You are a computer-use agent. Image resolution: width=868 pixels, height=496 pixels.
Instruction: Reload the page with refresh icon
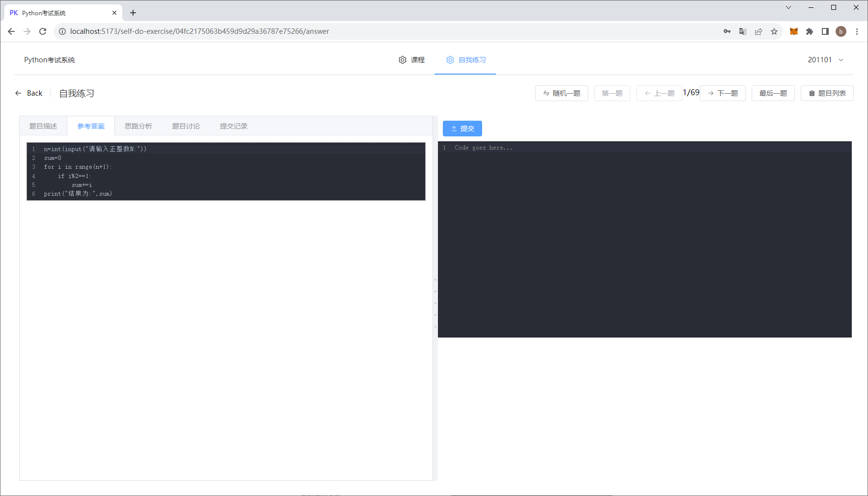coord(43,31)
